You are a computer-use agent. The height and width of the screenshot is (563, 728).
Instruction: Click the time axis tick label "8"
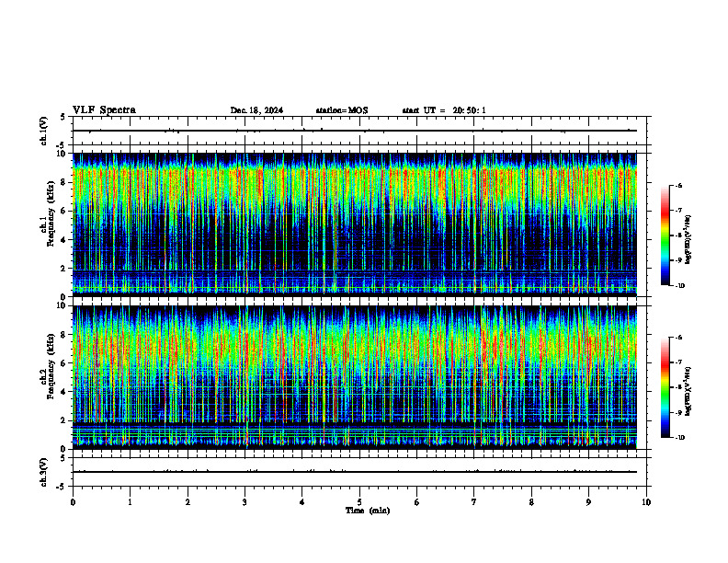pyautogui.click(x=531, y=502)
